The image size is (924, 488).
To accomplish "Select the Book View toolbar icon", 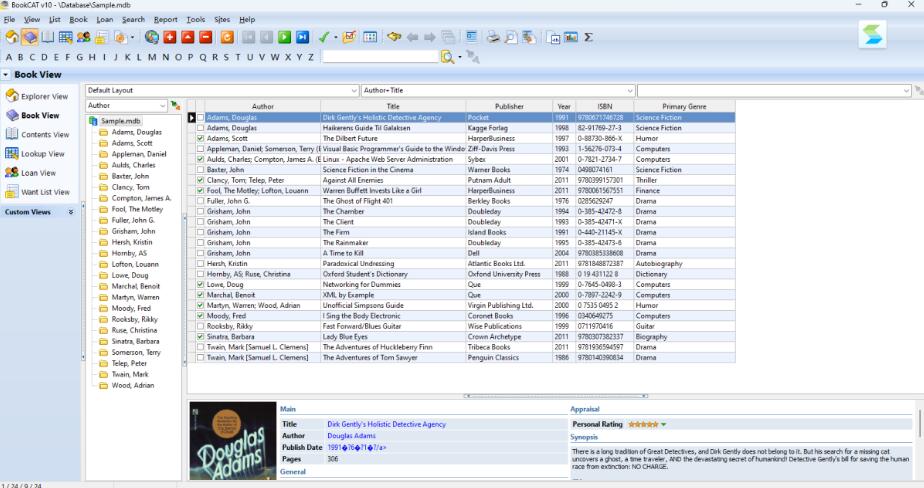I will [x=30, y=37].
